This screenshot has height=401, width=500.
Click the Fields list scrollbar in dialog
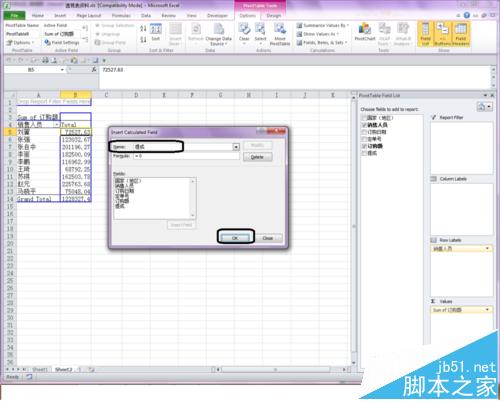coord(192,198)
